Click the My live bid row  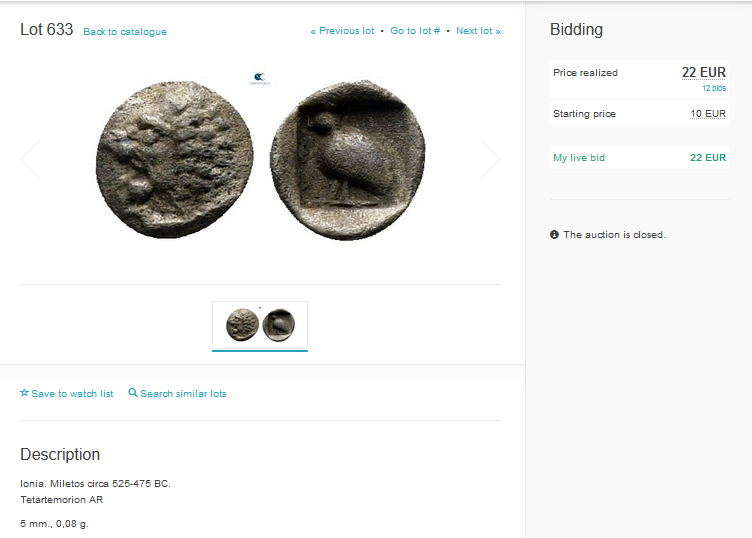pos(639,157)
